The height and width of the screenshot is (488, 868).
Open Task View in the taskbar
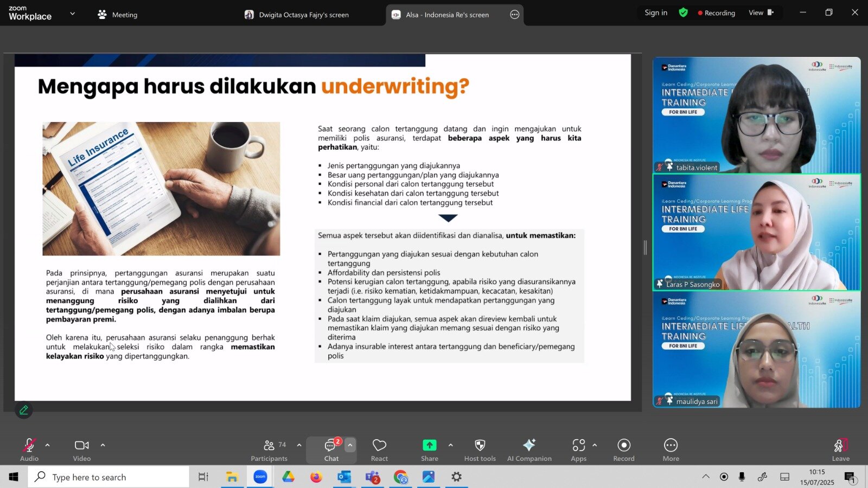click(x=203, y=477)
